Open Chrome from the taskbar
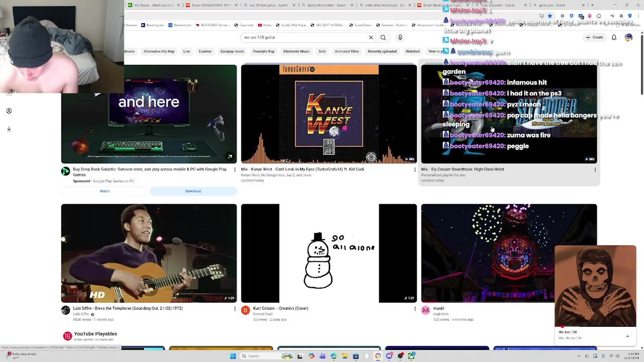This screenshot has width=644, height=362. tap(378, 356)
